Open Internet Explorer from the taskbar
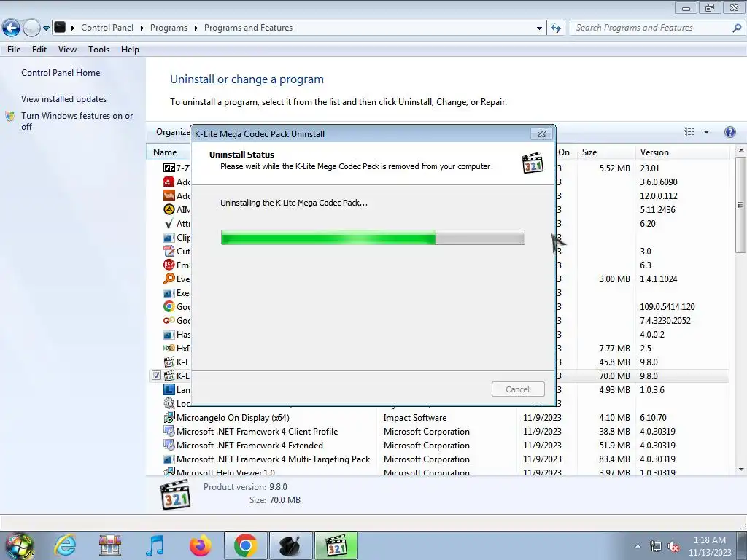The image size is (747, 560). point(65,545)
